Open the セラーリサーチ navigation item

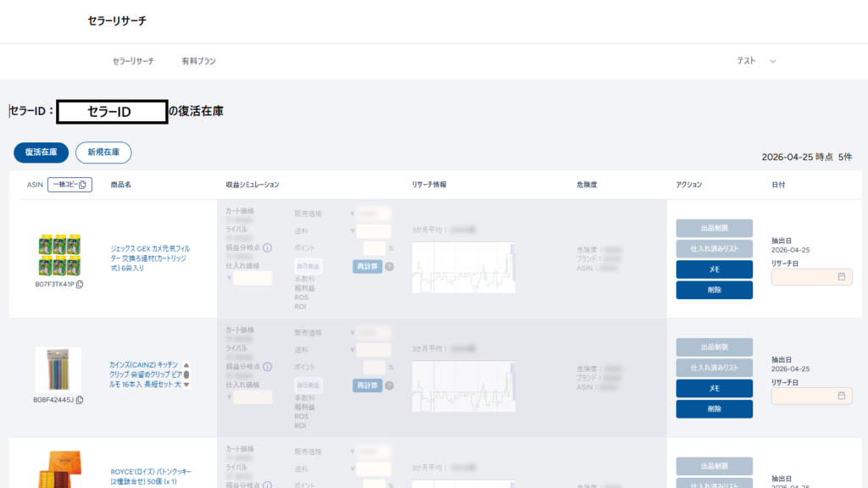click(x=133, y=61)
